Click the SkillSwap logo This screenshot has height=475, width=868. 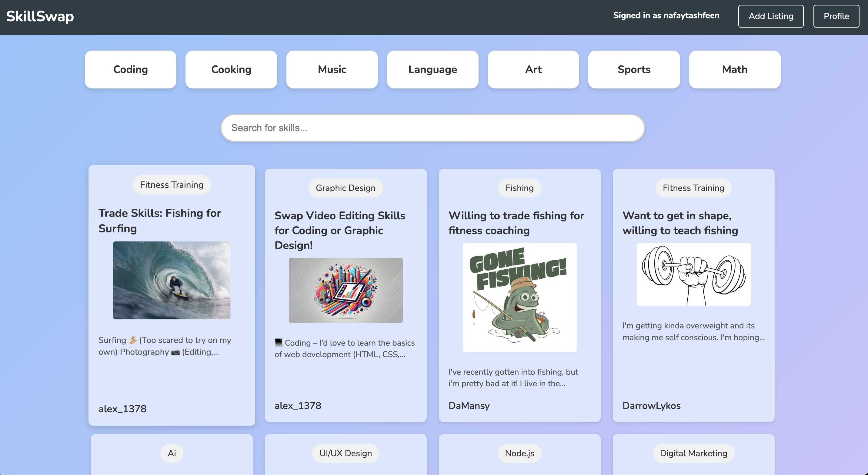[x=40, y=16]
